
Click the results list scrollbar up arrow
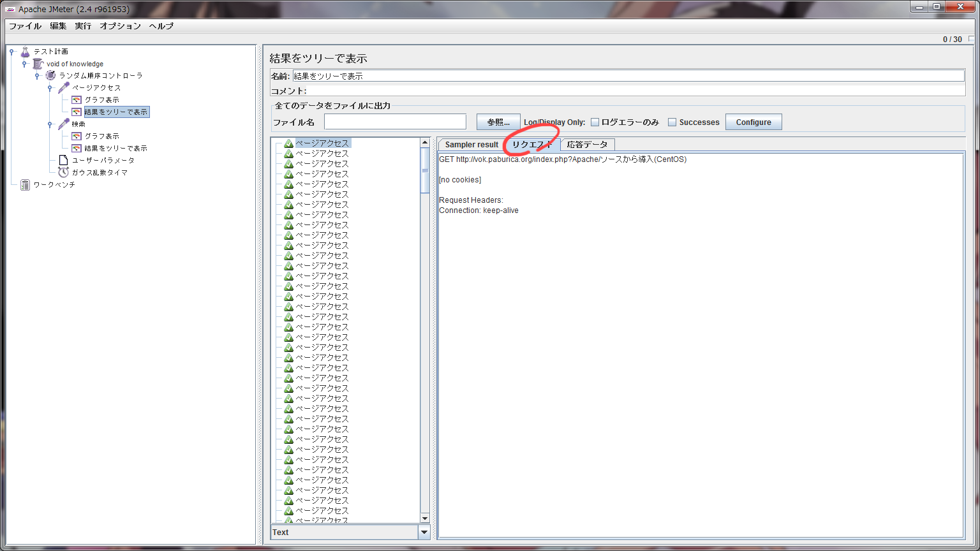coord(426,142)
